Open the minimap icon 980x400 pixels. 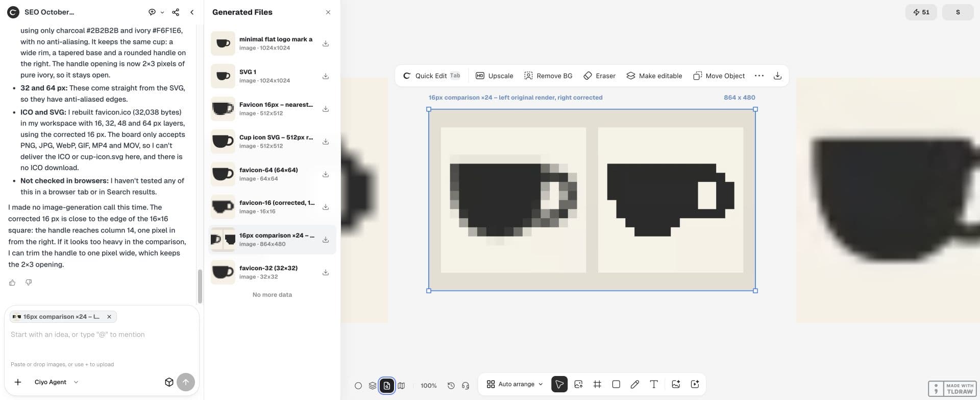pyautogui.click(x=401, y=386)
